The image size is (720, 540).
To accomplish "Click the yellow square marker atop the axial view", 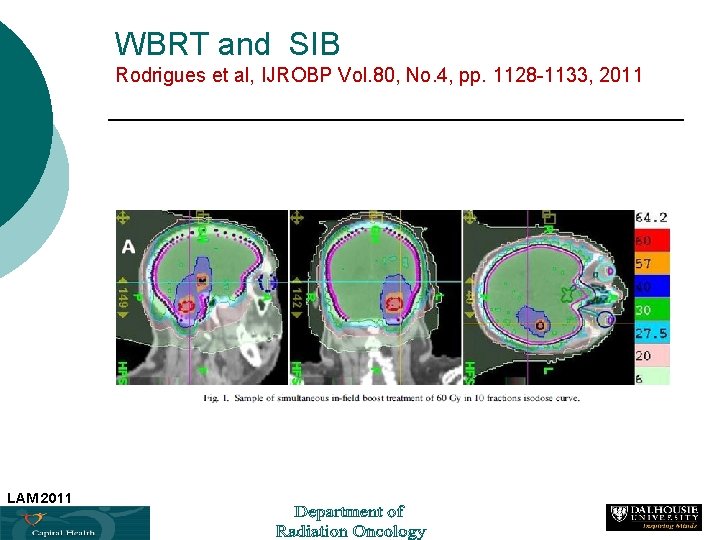I will [548, 217].
